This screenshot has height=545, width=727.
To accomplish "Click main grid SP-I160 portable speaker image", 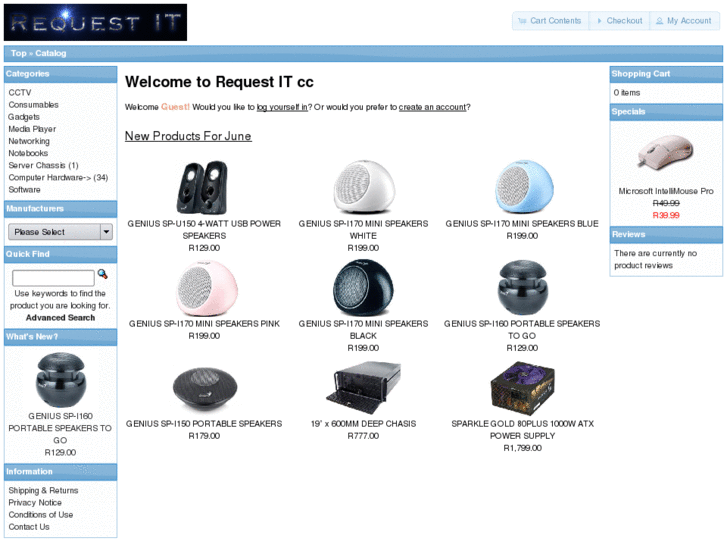I will click(x=523, y=288).
